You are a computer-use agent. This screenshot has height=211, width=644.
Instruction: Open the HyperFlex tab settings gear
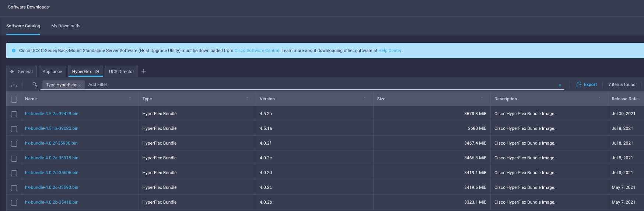(97, 72)
